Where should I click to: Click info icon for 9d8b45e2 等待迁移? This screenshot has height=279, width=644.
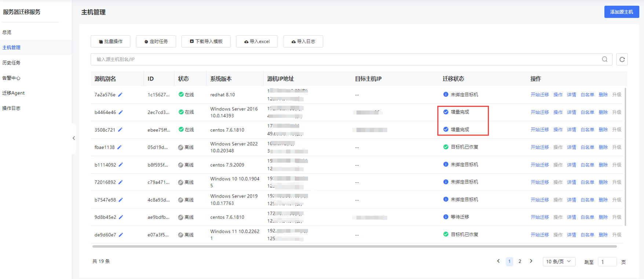click(446, 217)
